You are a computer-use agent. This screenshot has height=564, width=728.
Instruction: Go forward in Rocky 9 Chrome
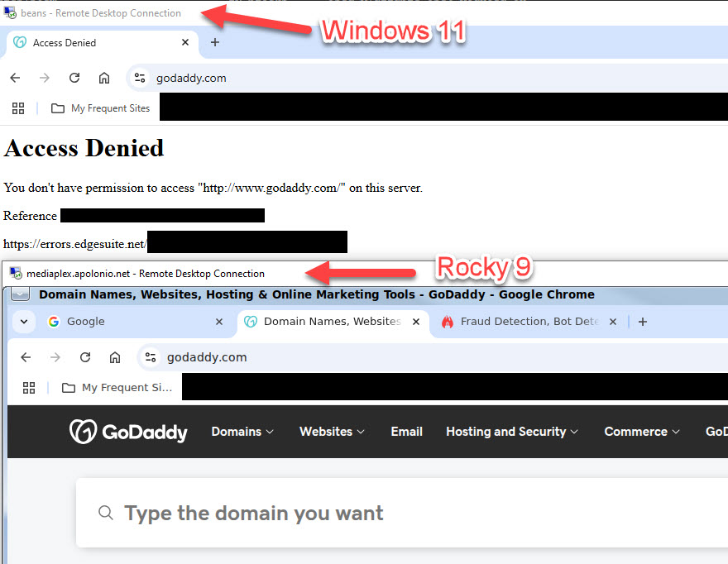[x=55, y=357]
